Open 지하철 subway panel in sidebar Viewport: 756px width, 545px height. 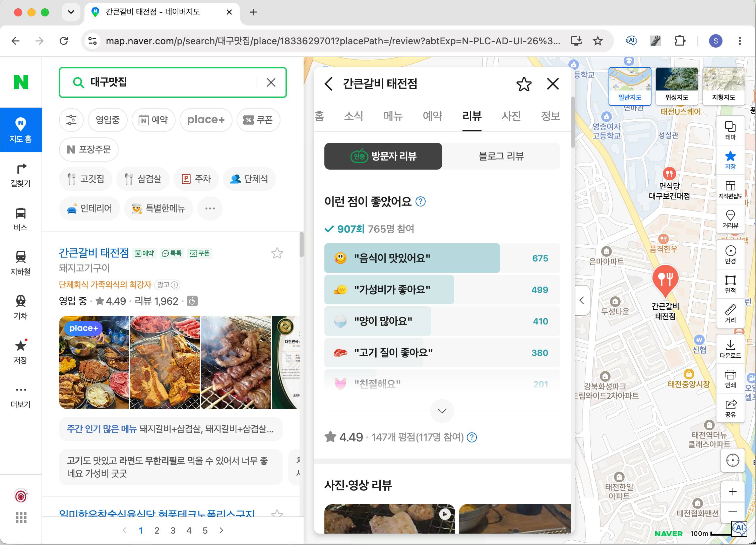point(21,264)
